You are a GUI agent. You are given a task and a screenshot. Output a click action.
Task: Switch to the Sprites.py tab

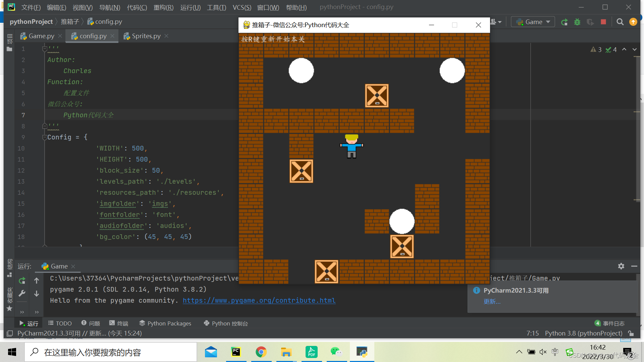click(146, 36)
